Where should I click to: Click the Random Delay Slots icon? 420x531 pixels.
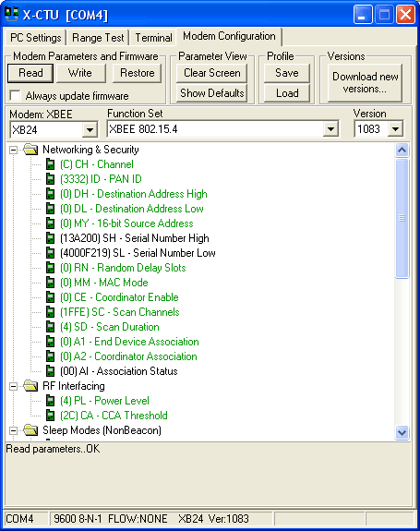[x=50, y=268]
